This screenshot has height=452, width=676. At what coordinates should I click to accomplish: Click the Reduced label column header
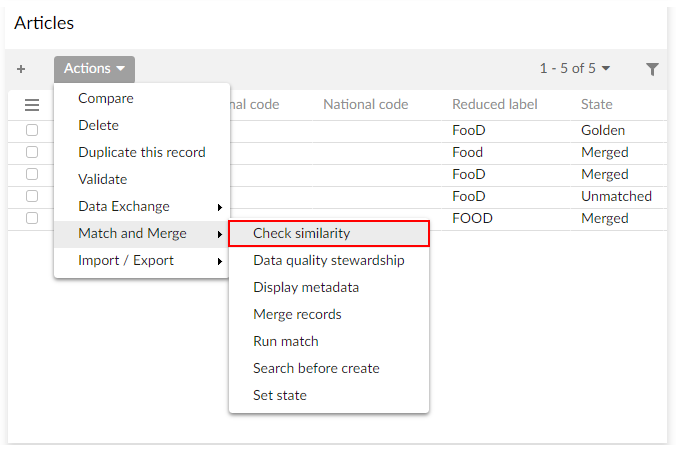tap(494, 105)
